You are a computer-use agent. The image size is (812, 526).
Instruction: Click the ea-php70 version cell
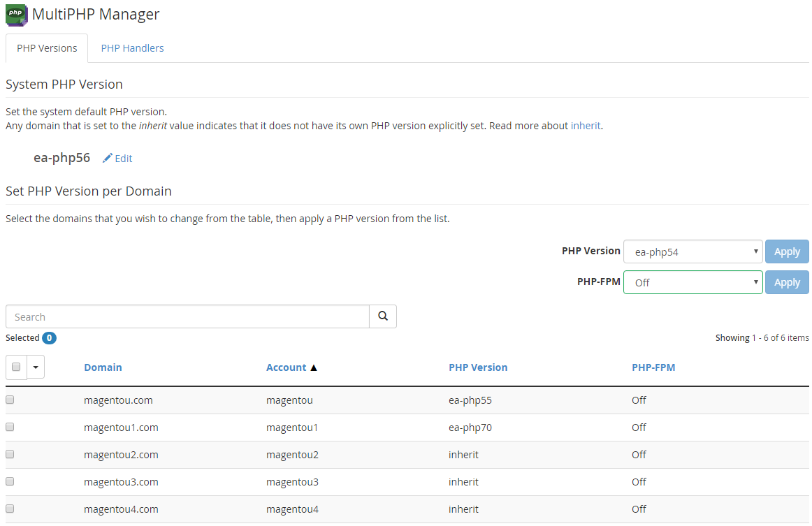tap(470, 428)
